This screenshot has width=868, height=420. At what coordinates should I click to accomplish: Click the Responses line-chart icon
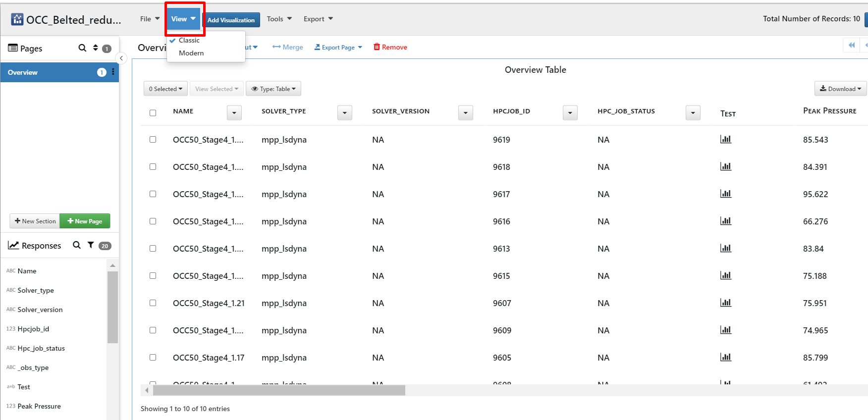pos(13,245)
